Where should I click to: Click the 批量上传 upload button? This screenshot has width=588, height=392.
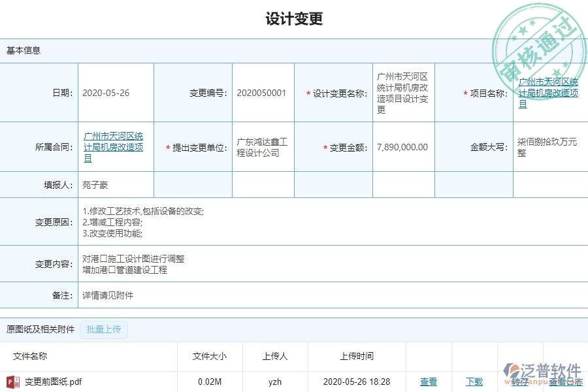(x=103, y=329)
